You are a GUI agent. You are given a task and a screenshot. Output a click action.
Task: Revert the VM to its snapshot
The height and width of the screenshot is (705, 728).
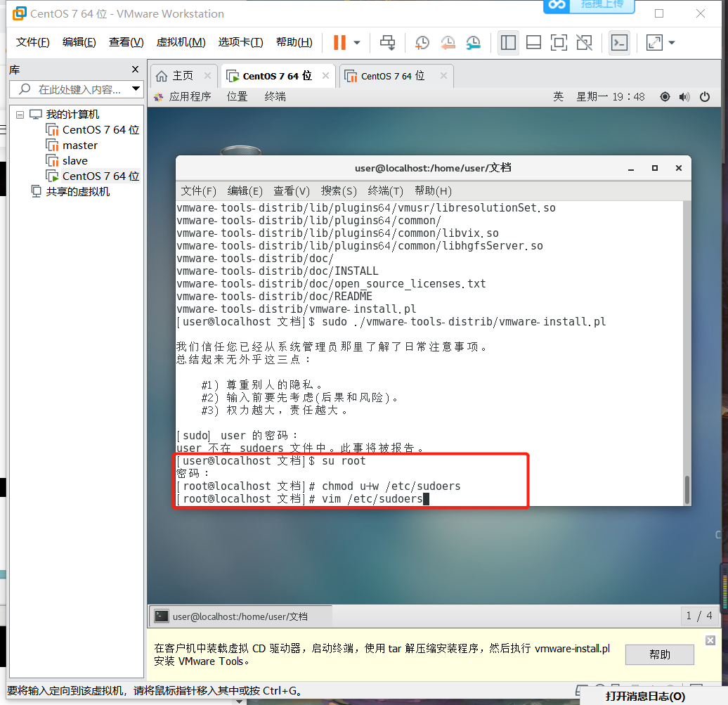(448, 43)
